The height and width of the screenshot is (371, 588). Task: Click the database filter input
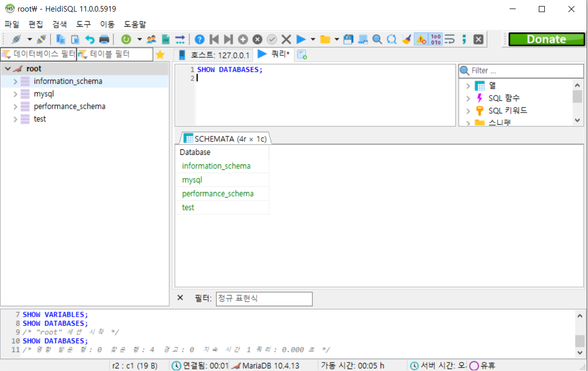[x=39, y=54]
